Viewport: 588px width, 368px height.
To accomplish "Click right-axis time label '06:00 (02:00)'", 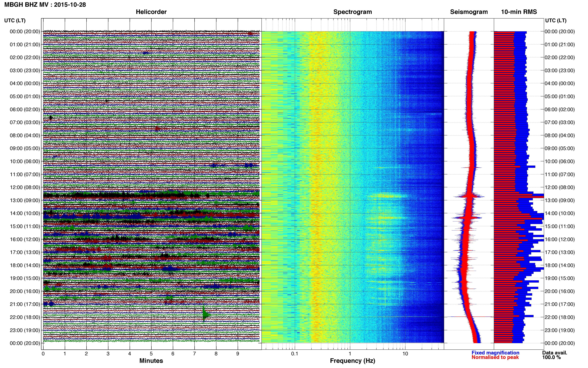I will coord(560,110).
